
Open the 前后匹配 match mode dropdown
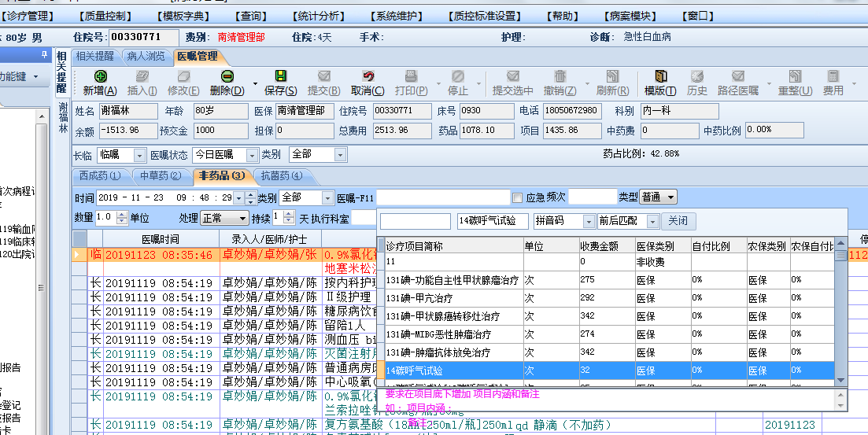(652, 221)
